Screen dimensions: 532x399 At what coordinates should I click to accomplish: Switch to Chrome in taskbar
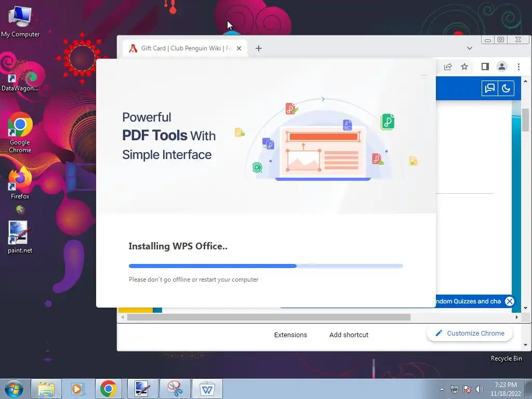[x=109, y=389]
